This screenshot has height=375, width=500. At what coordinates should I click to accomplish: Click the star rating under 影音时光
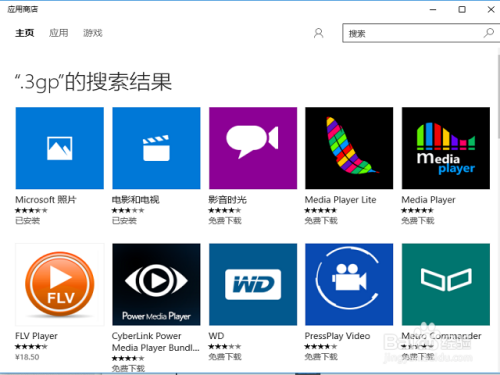(225, 210)
